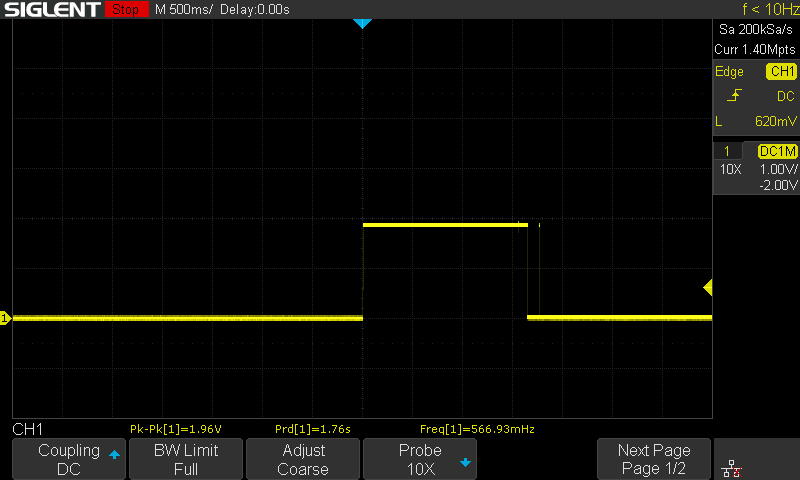
Task: Click the M 500ms timebase readout
Action: (184, 9)
